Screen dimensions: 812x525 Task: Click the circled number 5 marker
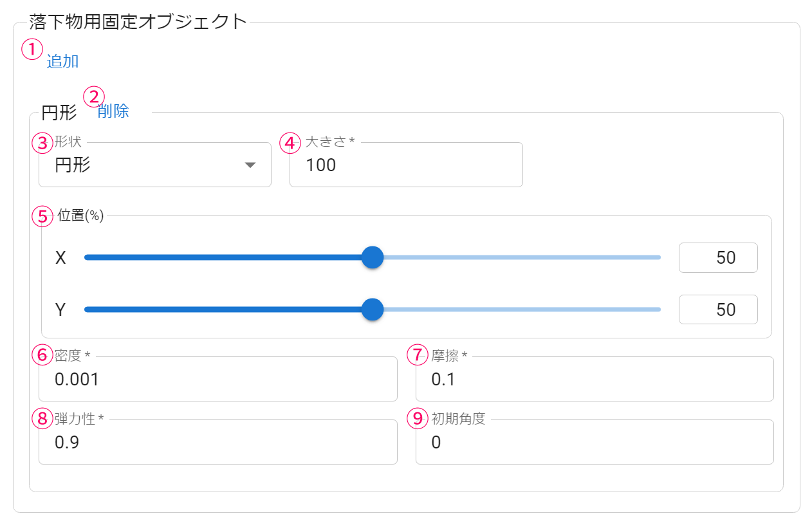(x=42, y=216)
